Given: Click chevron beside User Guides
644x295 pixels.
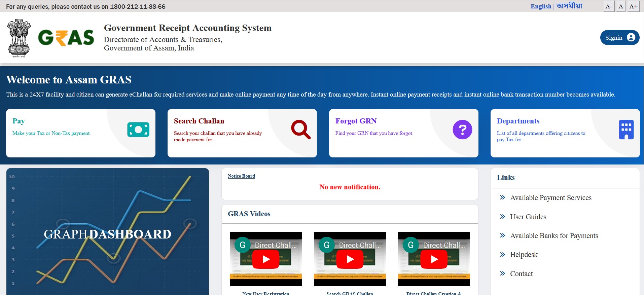Looking at the screenshot, I should coord(502,217).
